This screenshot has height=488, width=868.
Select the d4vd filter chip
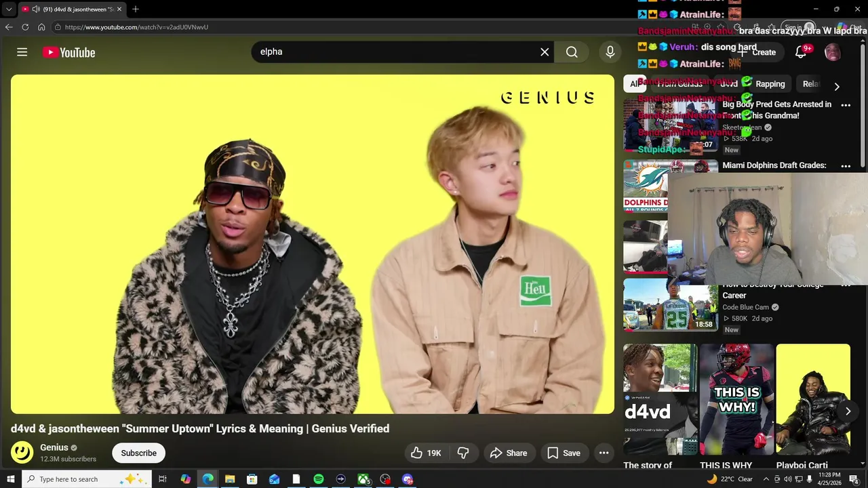click(728, 84)
